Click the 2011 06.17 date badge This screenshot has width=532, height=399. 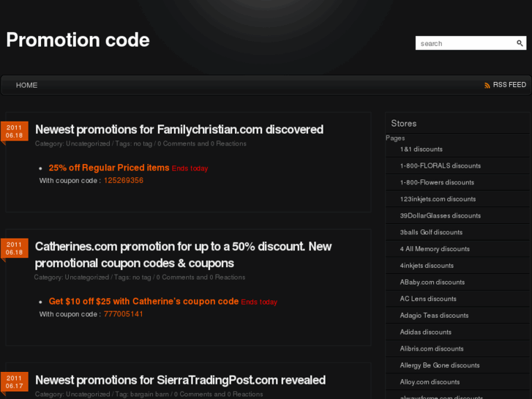[15, 382]
